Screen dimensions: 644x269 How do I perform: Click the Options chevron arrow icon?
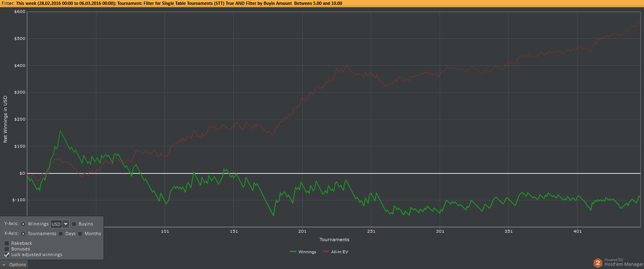pos(4,265)
